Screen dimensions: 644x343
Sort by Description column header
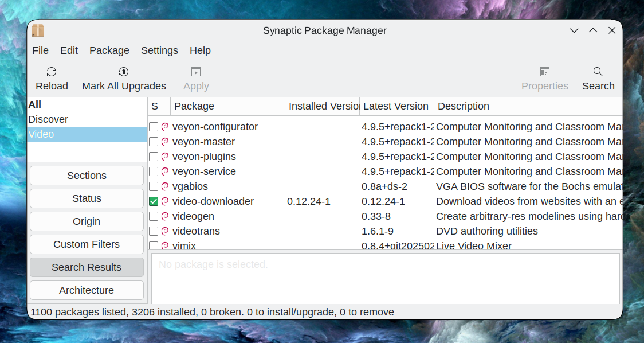pyautogui.click(x=529, y=106)
